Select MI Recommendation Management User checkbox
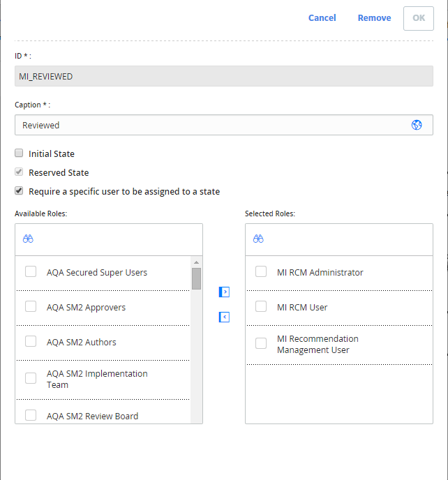The height and width of the screenshot is (480, 448). click(x=261, y=343)
